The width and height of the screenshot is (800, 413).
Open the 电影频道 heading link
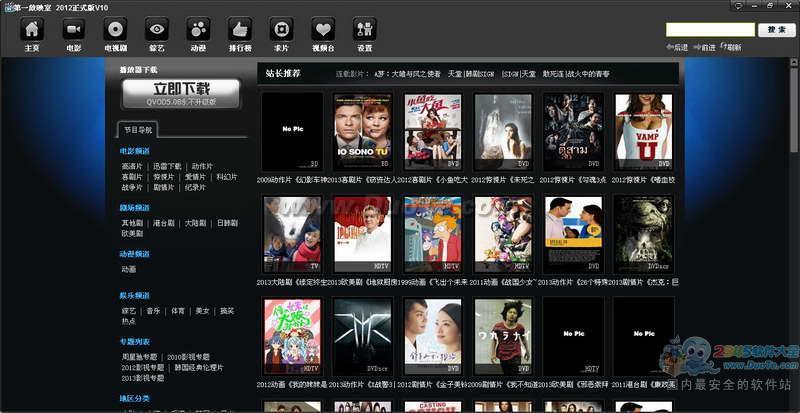(135, 151)
